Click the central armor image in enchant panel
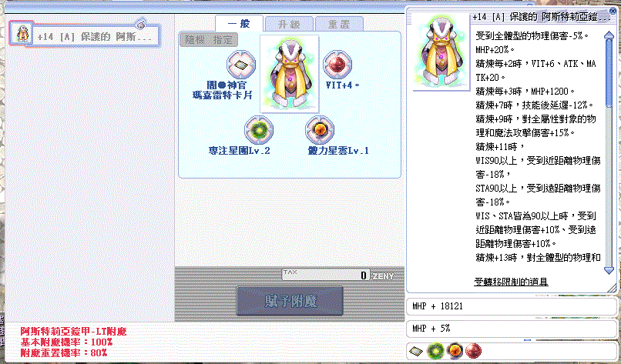Image resolution: width=621 pixels, height=364 pixels. pyautogui.click(x=289, y=74)
